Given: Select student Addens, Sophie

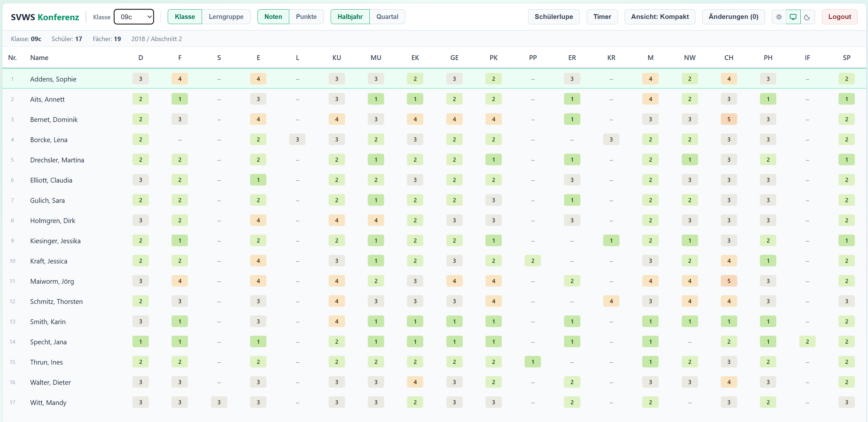Looking at the screenshot, I should (x=53, y=79).
